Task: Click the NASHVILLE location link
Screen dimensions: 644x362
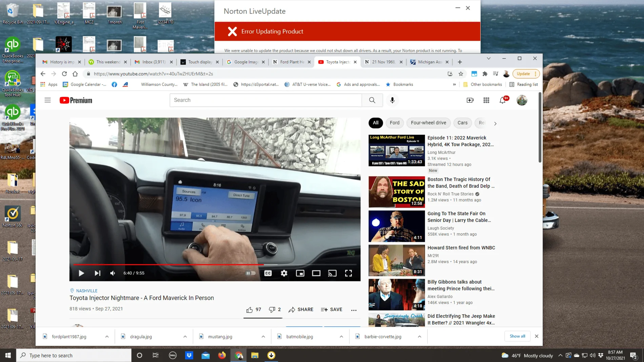Action: coord(87,291)
